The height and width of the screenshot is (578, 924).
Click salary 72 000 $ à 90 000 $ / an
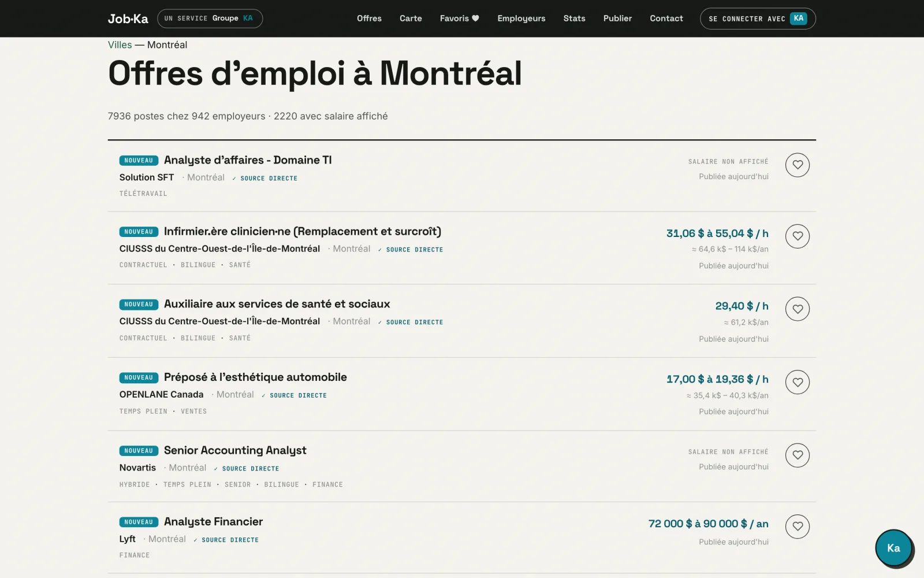coord(709,524)
